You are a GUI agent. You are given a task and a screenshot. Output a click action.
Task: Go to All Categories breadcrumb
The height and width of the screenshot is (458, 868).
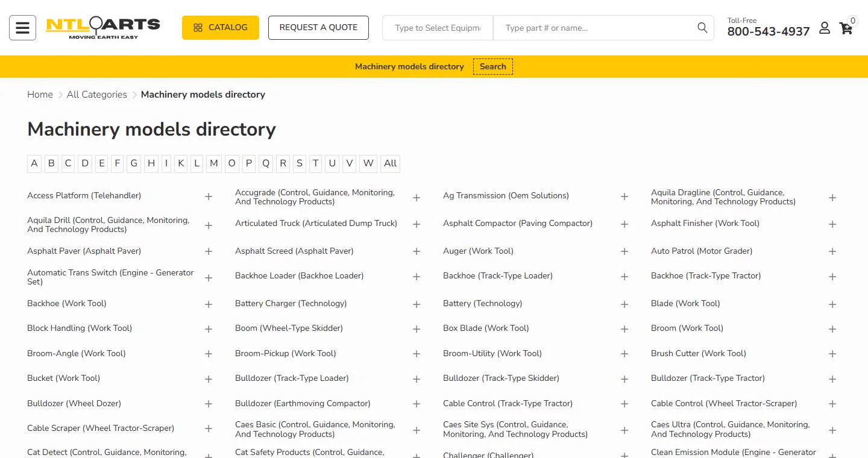97,95
